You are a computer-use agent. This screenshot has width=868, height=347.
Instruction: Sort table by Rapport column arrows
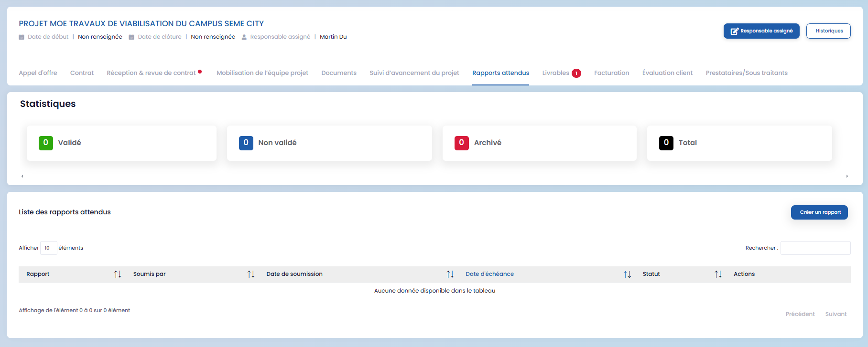[x=118, y=274]
